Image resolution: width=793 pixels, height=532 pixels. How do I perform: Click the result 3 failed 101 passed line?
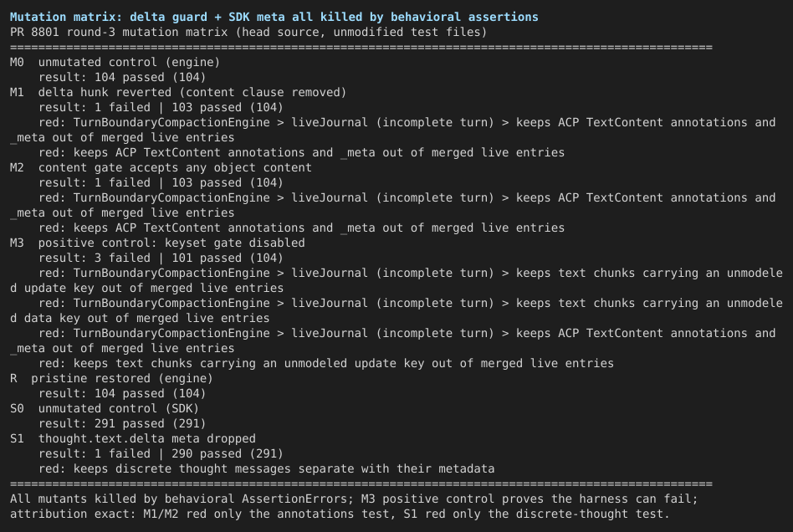click(x=161, y=258)
